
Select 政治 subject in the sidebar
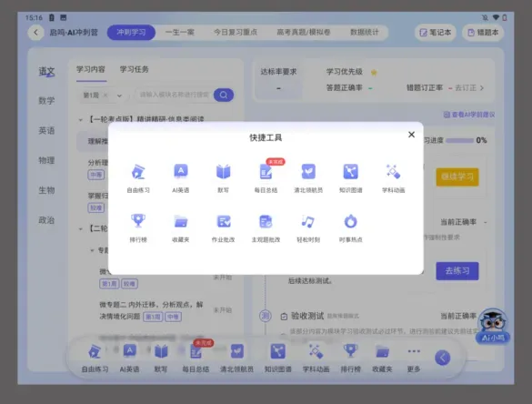46,220
